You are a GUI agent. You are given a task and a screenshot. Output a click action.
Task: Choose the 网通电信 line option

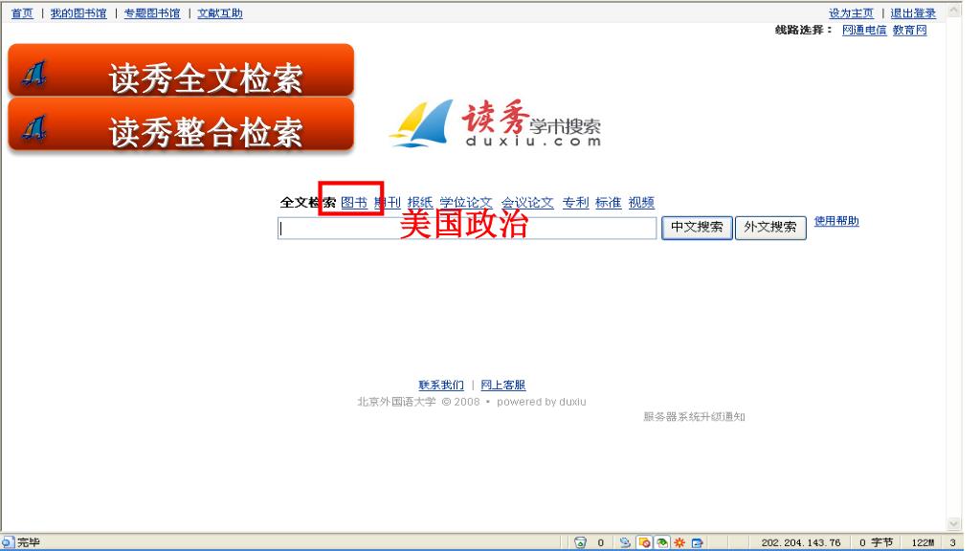[864, 30]
